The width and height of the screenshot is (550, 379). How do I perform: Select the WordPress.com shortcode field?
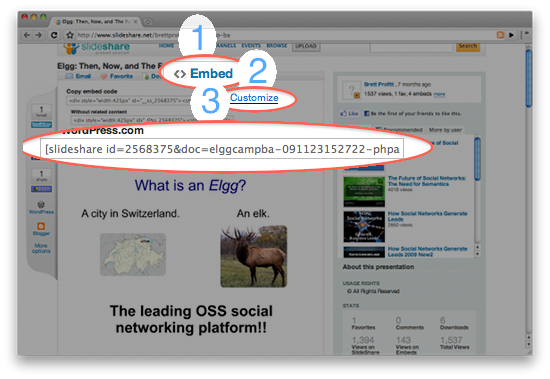(222, 149)
